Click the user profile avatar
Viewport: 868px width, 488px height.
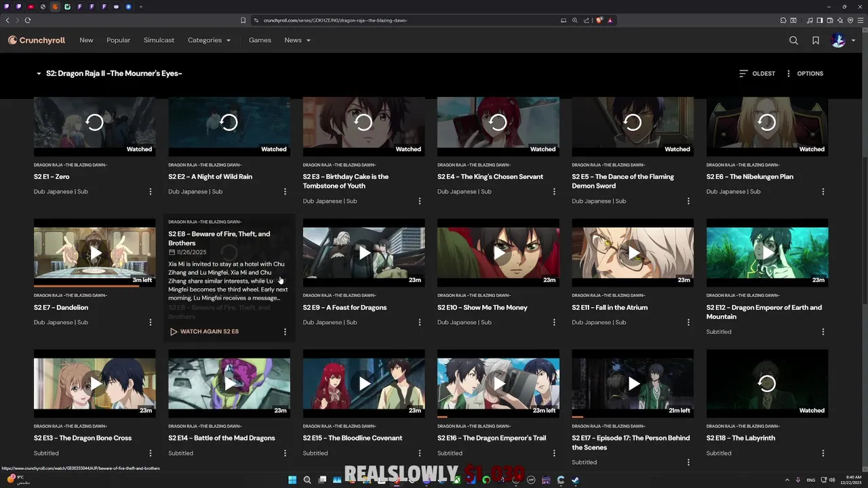pyautogui.click(x=838, y=40)
